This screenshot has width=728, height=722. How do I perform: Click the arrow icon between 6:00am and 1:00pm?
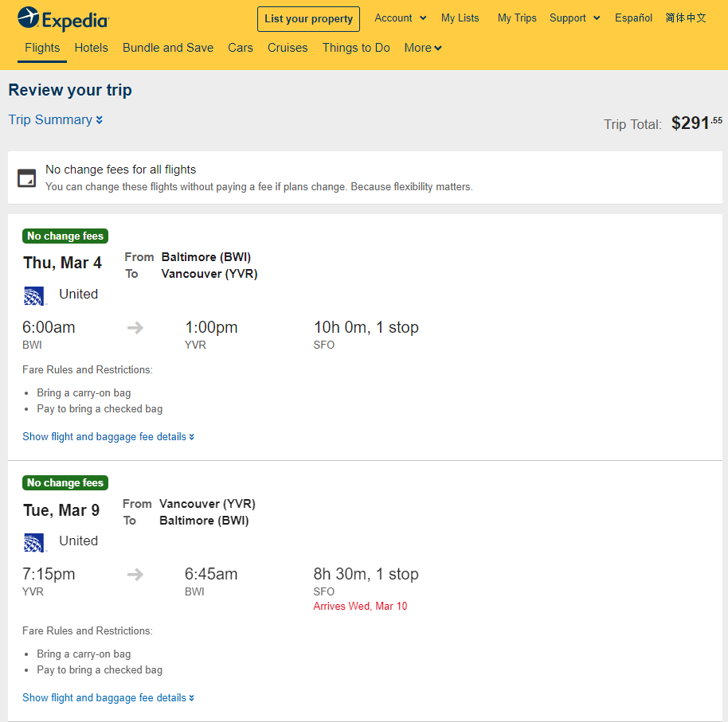pyautogui.click(x=135, y=328)
